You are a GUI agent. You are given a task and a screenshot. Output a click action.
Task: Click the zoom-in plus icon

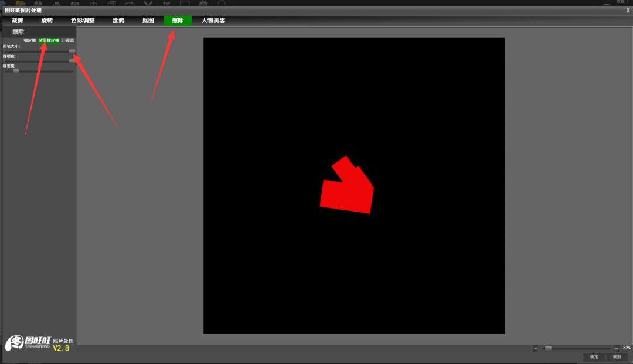[617, 349]
